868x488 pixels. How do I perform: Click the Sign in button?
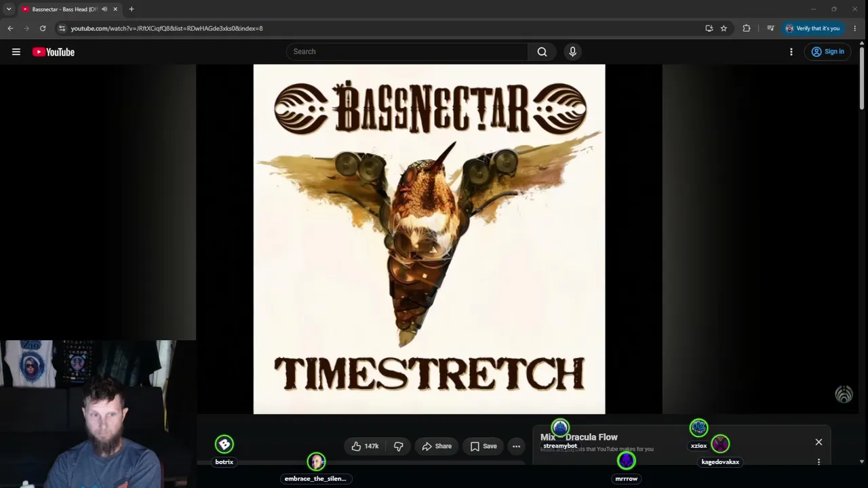click(x=827, y=52)
